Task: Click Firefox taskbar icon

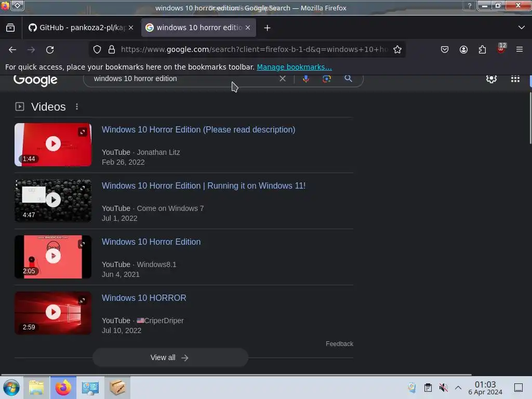Action: pos(63,388)
